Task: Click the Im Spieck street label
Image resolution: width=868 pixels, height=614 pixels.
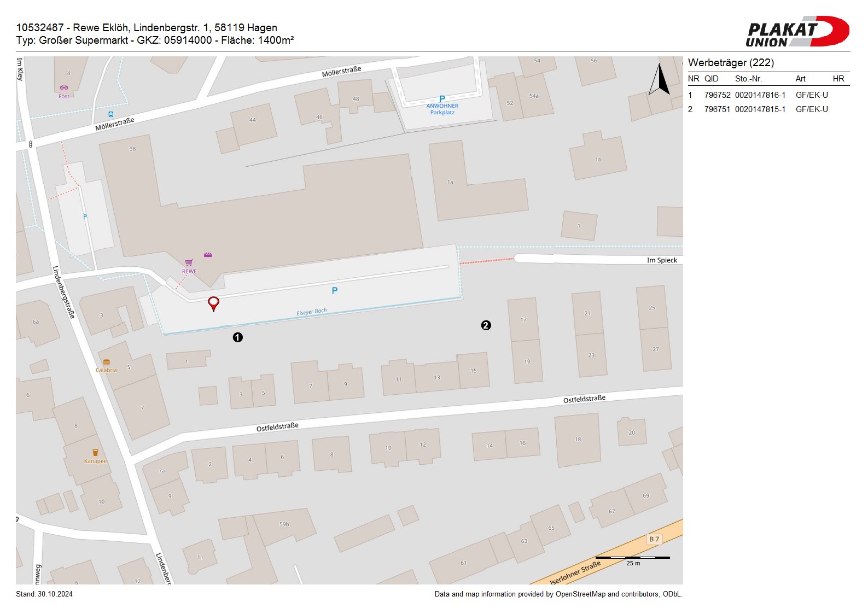Action: click(662, 260)
